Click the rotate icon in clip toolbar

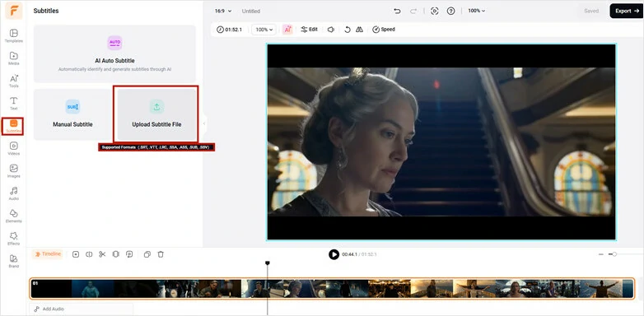[x=348, y=30]
